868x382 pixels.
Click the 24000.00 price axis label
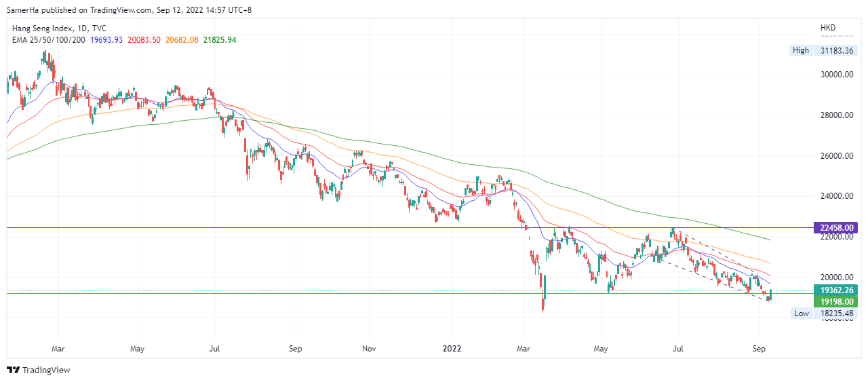[x=835, y=196]
